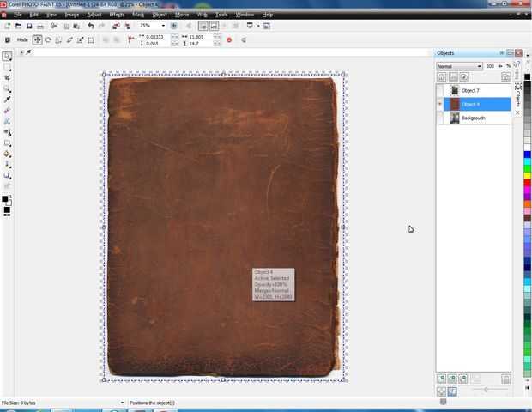Click the blue swatch in the color palette
This screenshot has width=532, height=412.
point(527,154)
